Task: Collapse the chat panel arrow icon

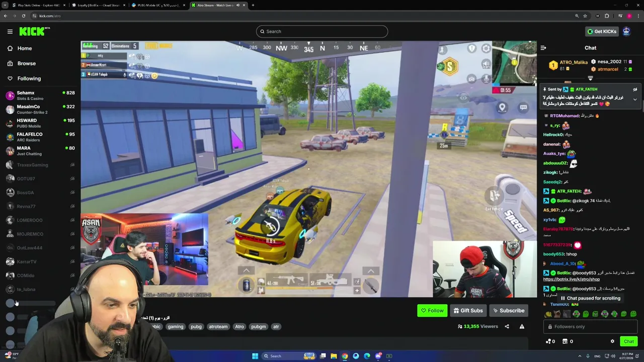Action: 543,48
